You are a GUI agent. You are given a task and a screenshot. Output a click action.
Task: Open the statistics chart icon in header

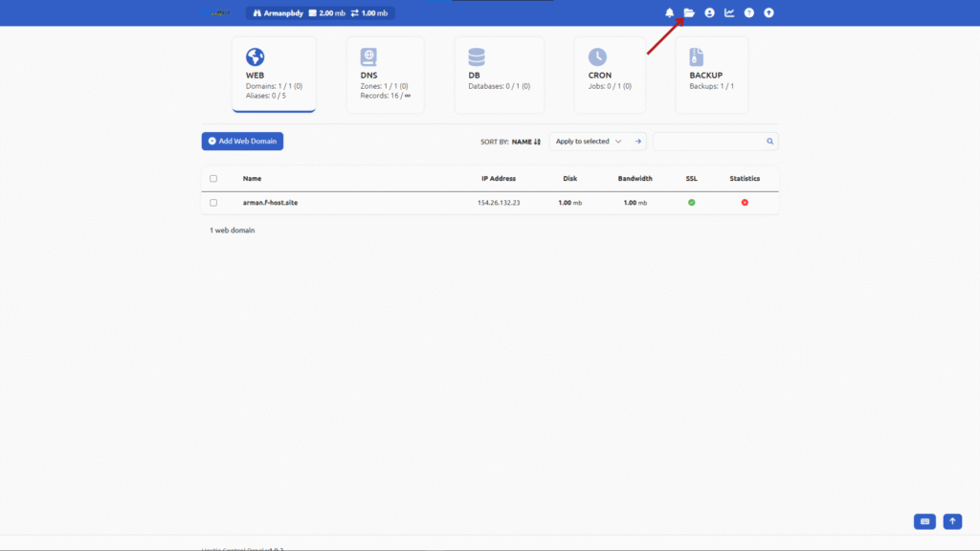729,13
